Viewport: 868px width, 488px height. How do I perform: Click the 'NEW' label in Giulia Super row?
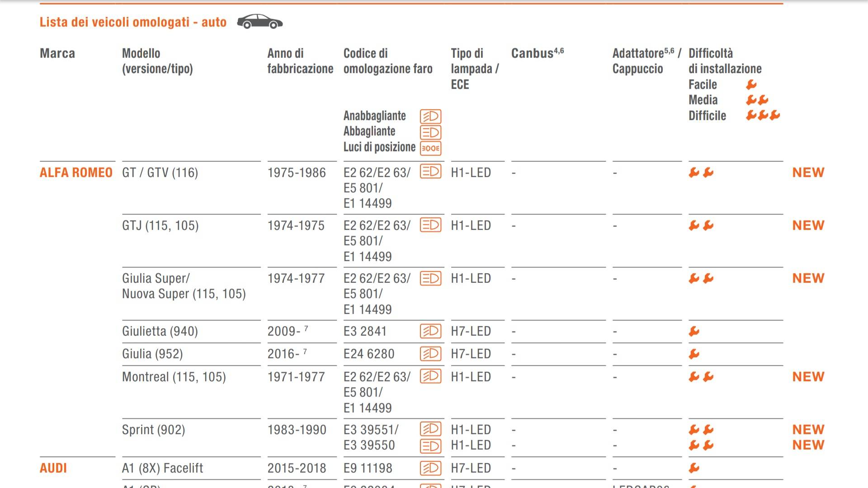(808, 278)
